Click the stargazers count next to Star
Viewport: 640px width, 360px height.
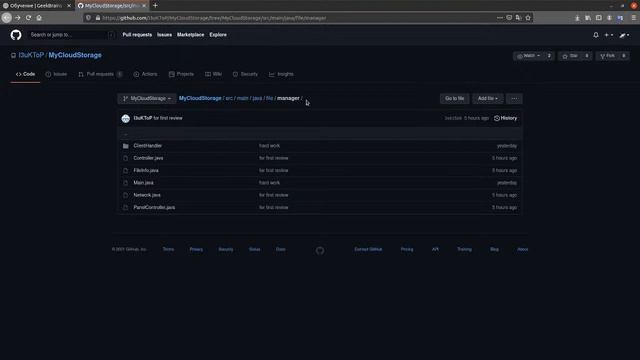click(587, 56)
